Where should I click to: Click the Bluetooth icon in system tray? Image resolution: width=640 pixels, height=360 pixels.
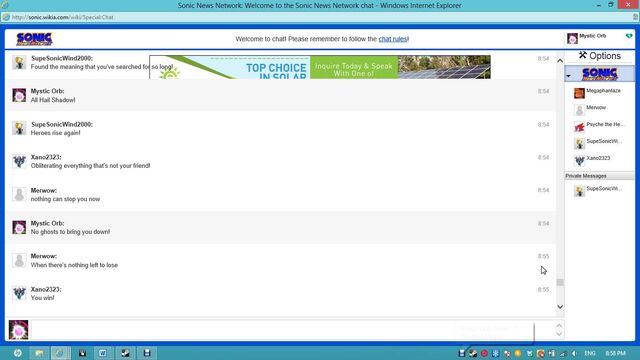[495, 353]
